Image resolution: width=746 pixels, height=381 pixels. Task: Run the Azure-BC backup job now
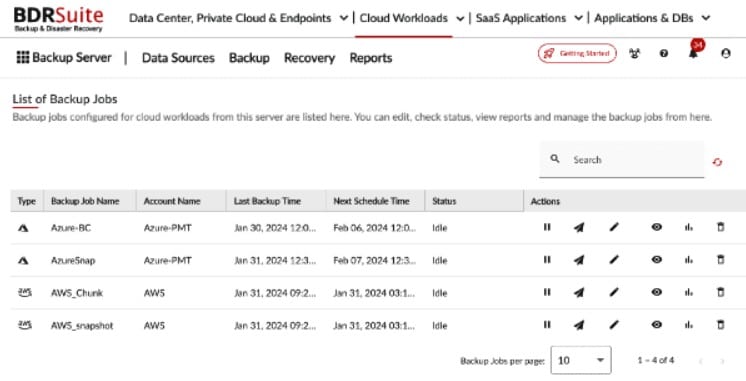pos(579,228)
